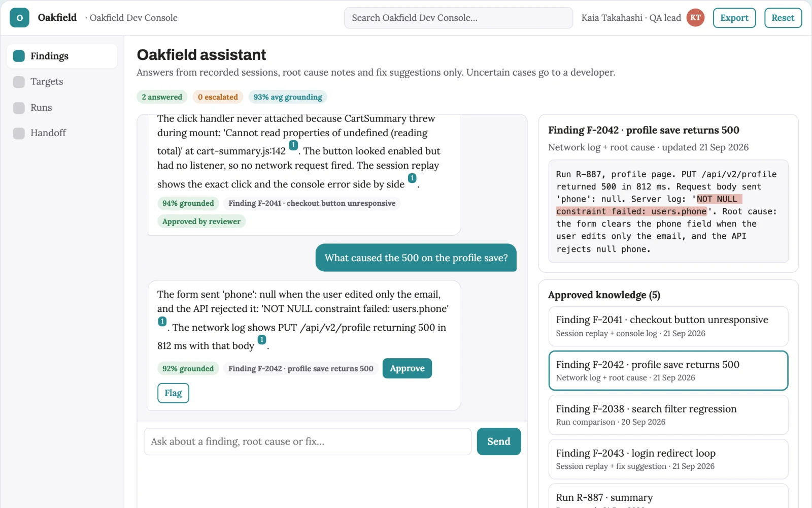Image resolution: width=812 pixels, height=508 pixels.
Task: Open citation 1 after cart-summary.js:142
Action: (x=293, y=145)
